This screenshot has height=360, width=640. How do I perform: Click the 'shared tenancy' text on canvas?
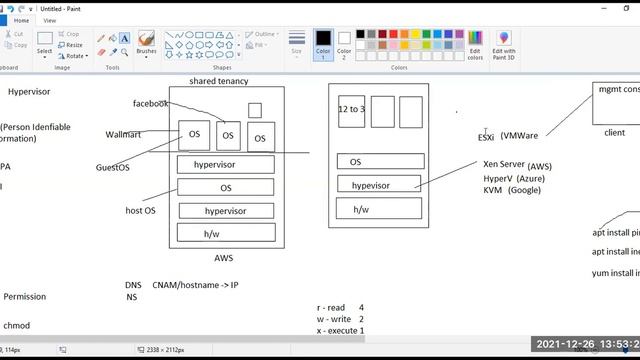219,81
